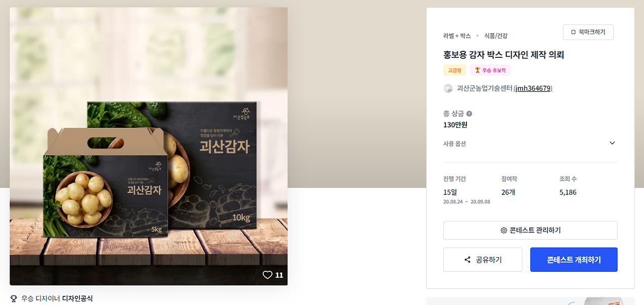Click the bookmark icon in 북마크하기
This screenshot has height=305, width=644.
click(573, 32)
